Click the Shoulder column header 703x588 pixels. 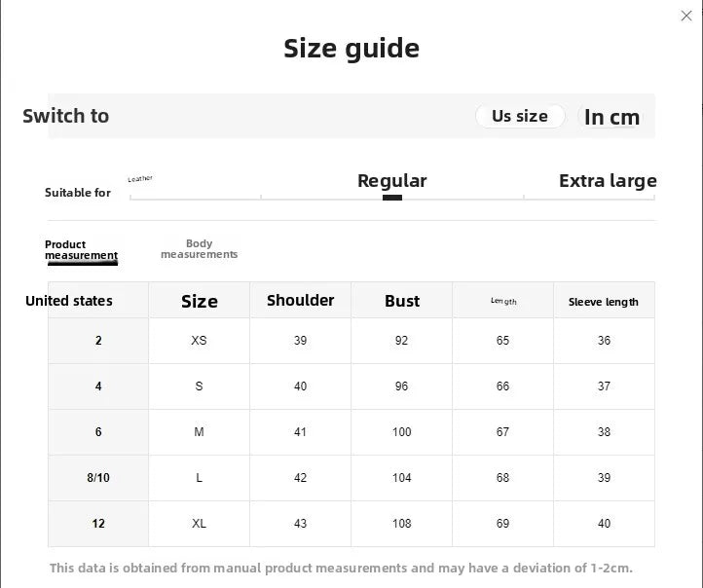pos(301,300)
